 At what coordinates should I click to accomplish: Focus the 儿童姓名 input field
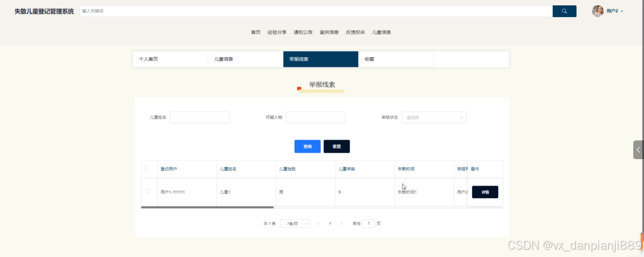tap(200, 118)
